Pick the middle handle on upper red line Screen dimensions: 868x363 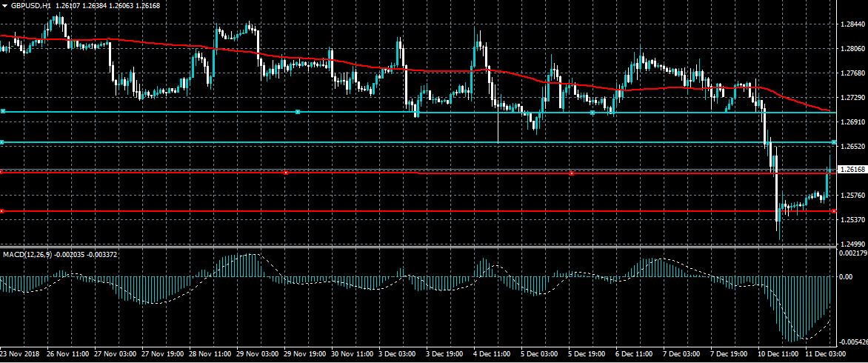tap(286, 173)
